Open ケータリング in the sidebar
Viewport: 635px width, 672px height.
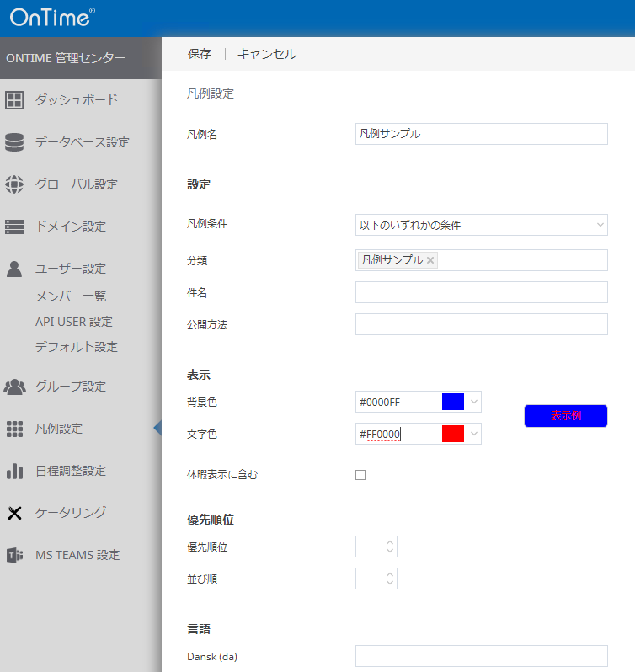point(71,513)
